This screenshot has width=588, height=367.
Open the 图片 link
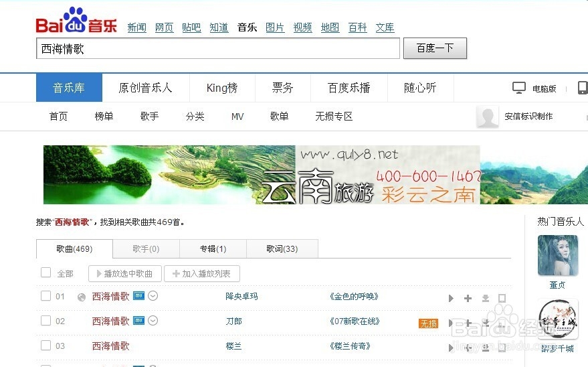pos(275,27)
